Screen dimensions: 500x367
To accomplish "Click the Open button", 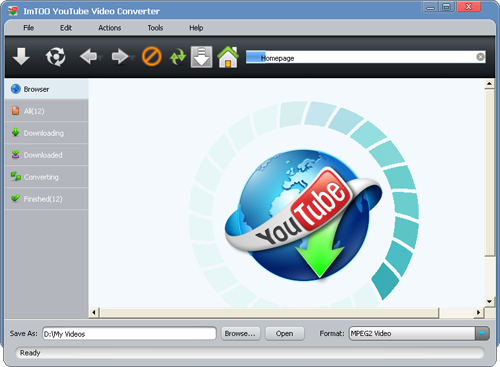I will pos(285,333).
